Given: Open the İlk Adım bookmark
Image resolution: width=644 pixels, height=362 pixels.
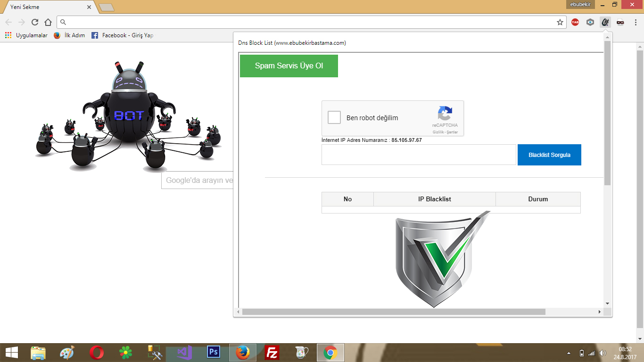Looking at the screenshot, I should point(69,35).
